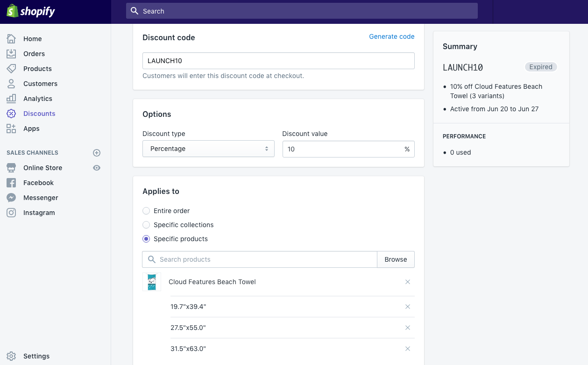Click the Browse products button

point(396,259)
